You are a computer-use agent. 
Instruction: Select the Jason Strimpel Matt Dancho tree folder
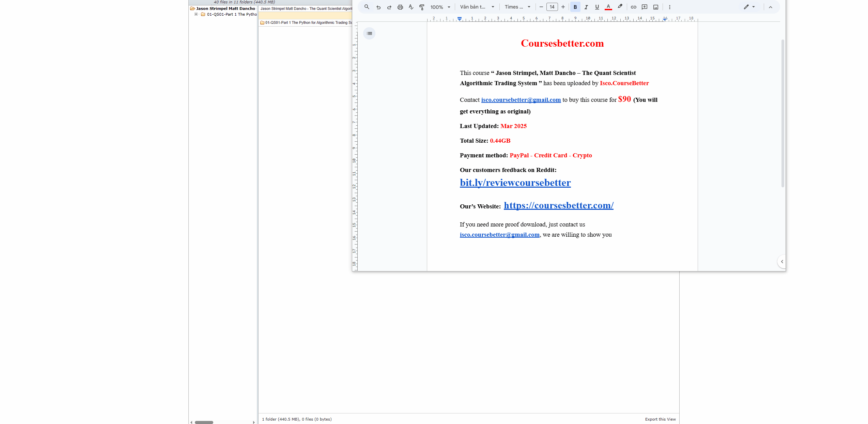(225, 9)
